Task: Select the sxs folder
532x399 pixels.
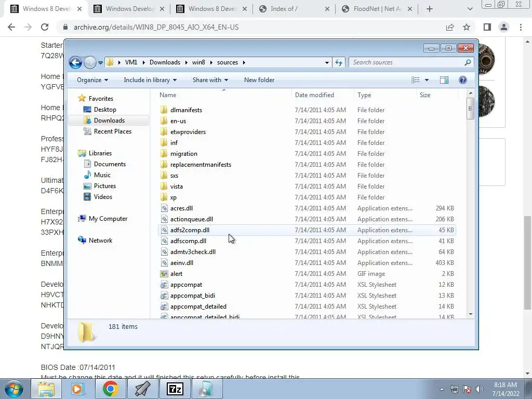Action: (x=174, y=176)
